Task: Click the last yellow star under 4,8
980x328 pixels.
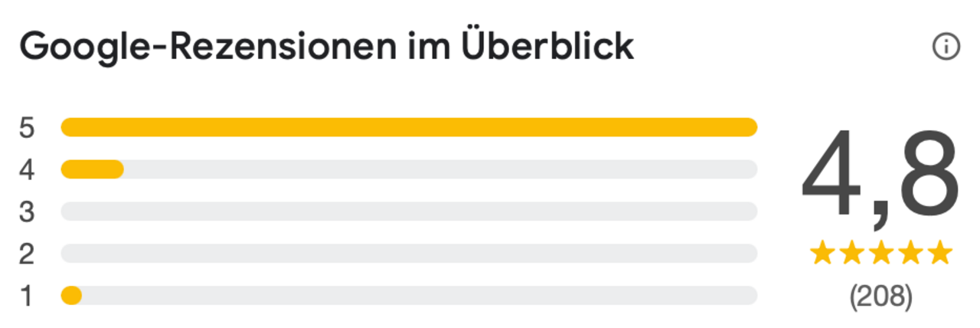Action: pyautogui.click(x=939, y=253)
